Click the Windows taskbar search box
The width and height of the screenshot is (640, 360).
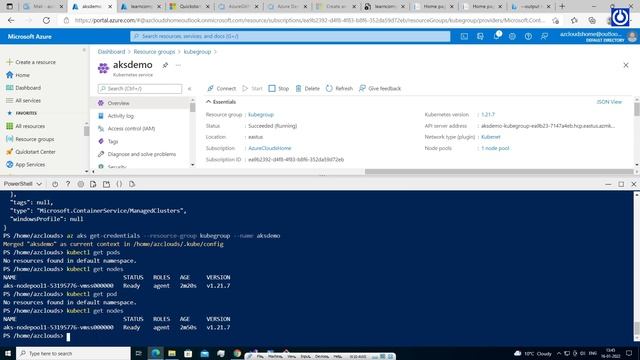tap(73, 353)
